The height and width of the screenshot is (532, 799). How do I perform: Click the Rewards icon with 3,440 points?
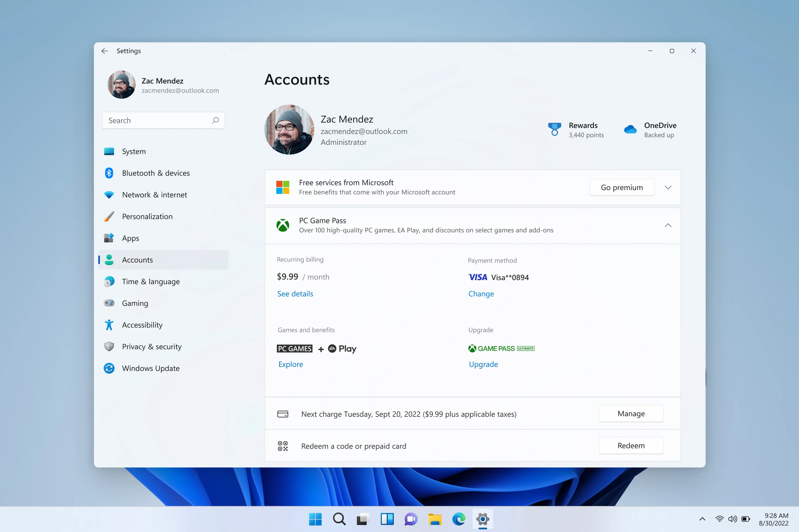click(553, 129)
